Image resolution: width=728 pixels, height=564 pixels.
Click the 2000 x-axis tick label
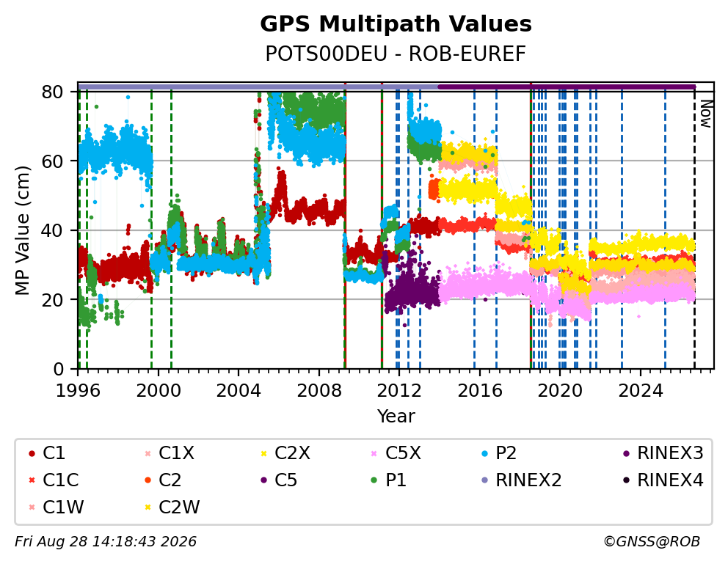point(159,391)
